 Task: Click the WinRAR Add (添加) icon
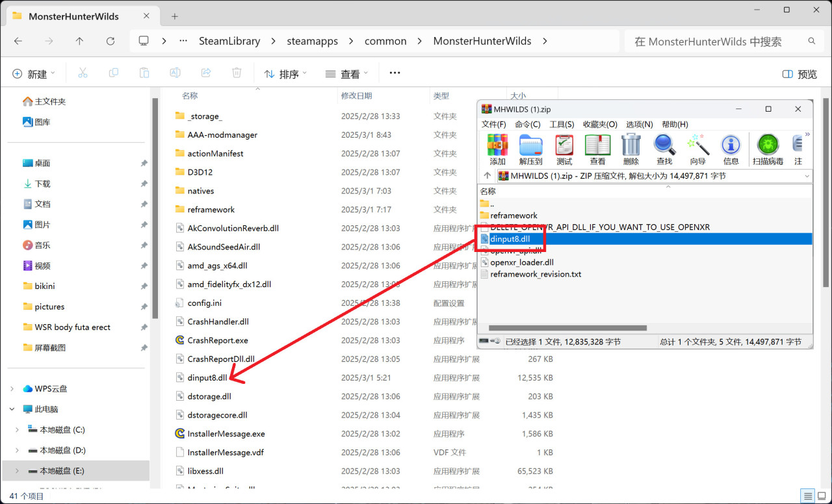click(x=497, y=149)
